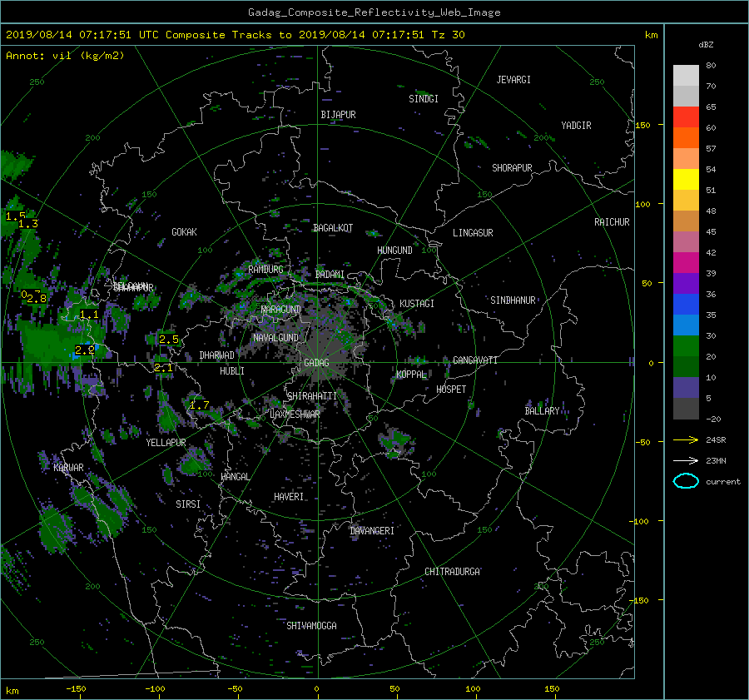Viewport: 749px width, 700px height.
Task: Click the 2.2 VIL storm annotation
Action: 85,350
